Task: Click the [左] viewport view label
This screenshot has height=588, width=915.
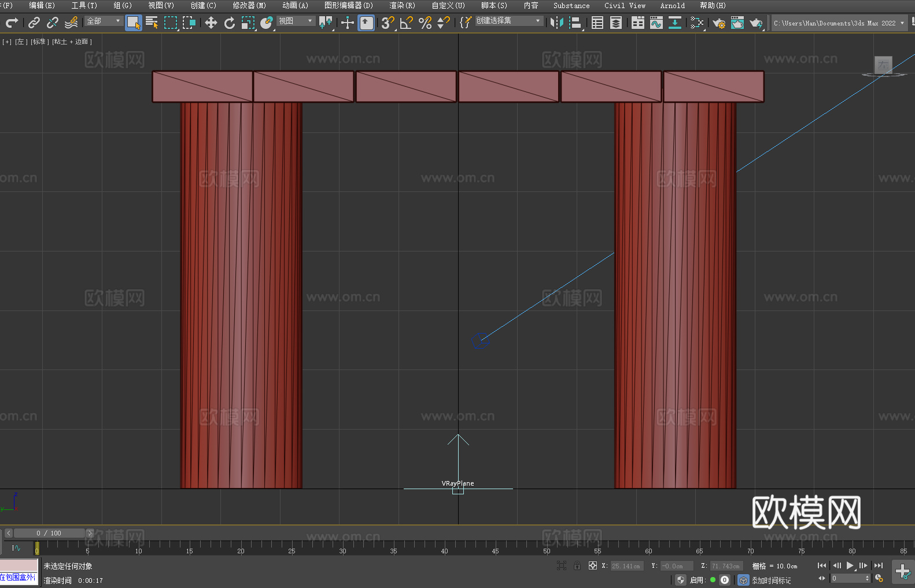Action: (x=21, y=42)
